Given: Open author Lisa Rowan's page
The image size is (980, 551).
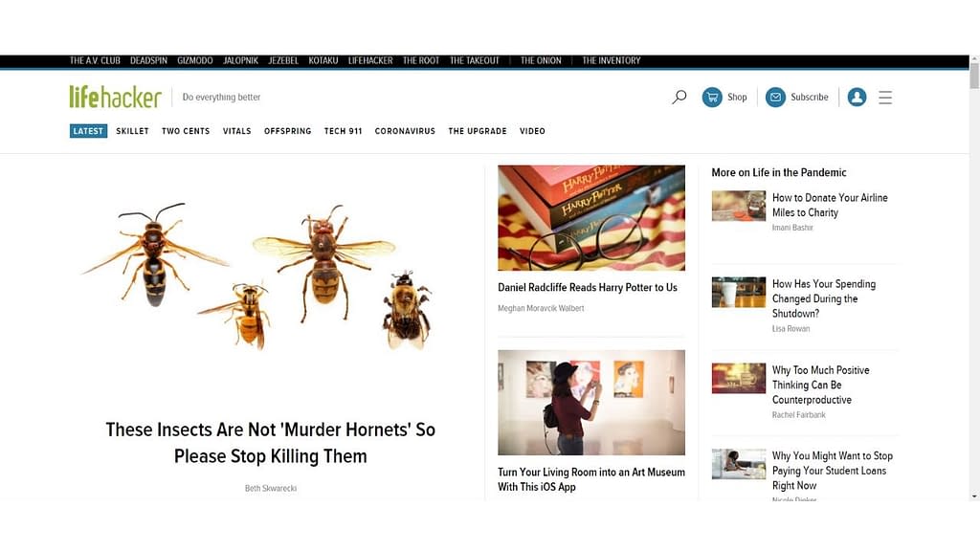Looking at the screenshot, I should tap(791, 329).
